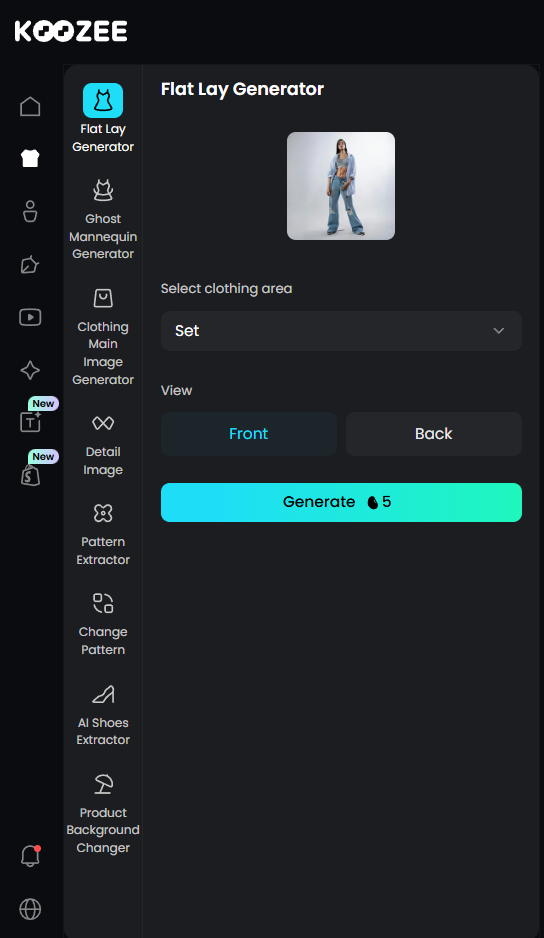
Task: Click the Ghost Mannequin Generator label
Action: coord(103,236)
